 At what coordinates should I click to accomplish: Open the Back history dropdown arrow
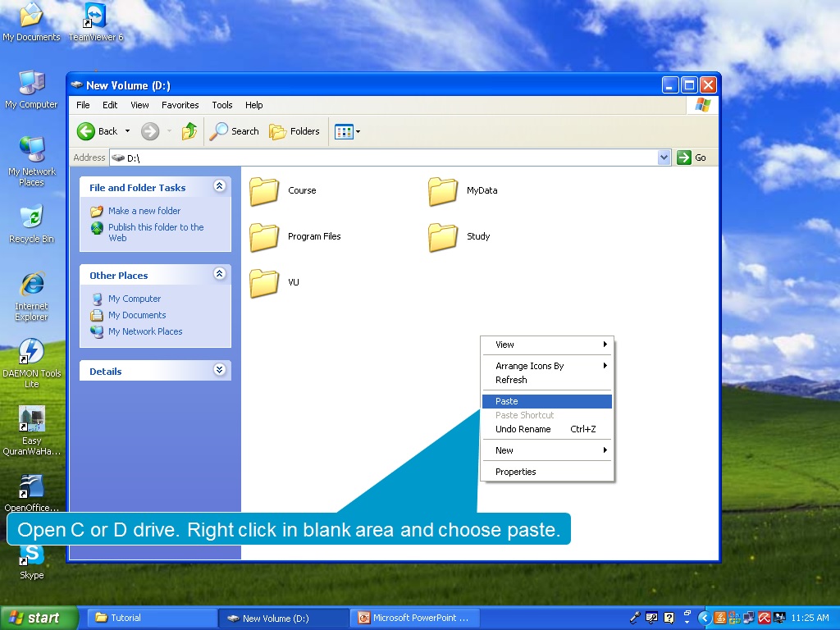(x=127, y=131)
